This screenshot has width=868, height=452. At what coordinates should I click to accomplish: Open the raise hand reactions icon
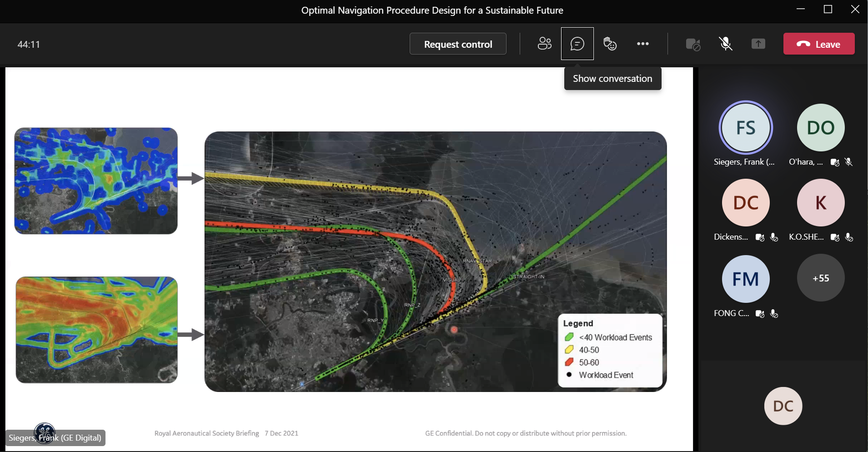tap(610, 44)
